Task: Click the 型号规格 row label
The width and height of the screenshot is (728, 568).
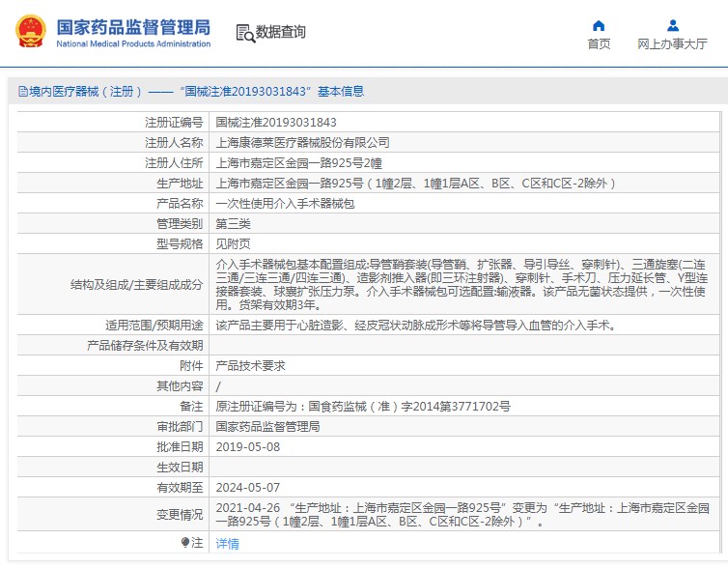Action: click(x=180, y=243)
